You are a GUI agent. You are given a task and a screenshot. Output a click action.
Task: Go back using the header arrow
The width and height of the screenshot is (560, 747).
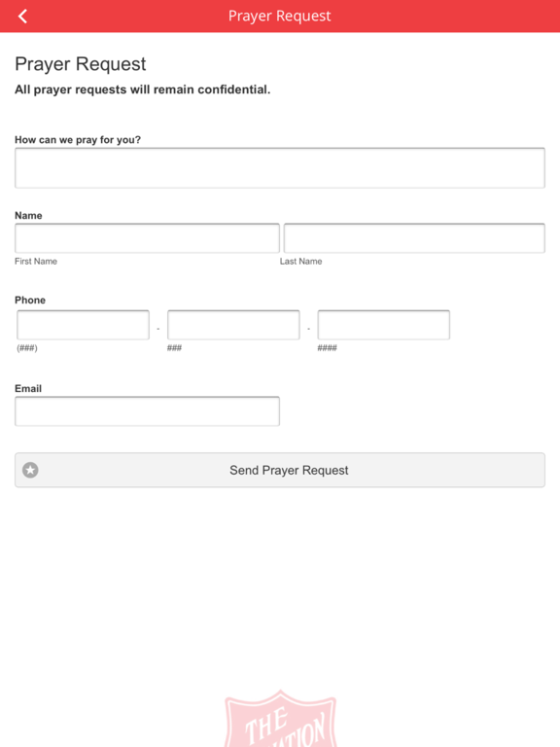[x=22, y=17]
